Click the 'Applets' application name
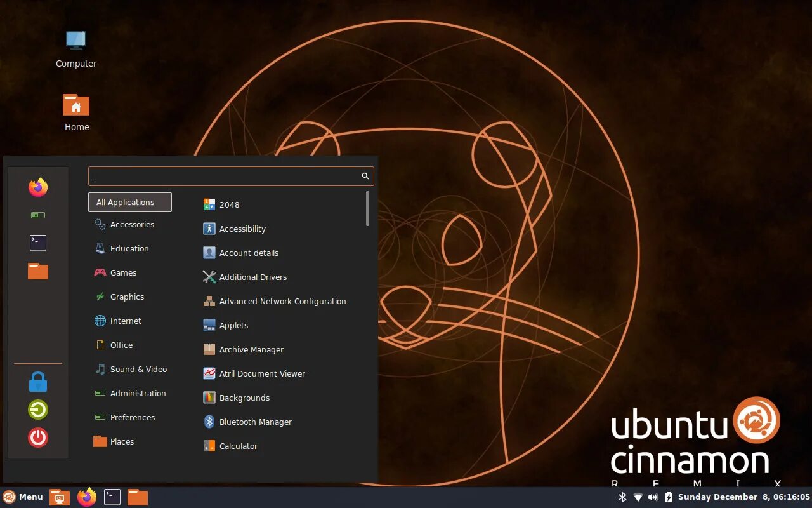This screenshot has width=812, height=508. tap(233, 325)
